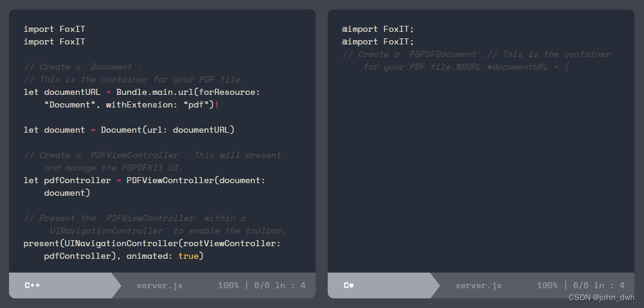
Task: Click line "present(UINavigationController(rootViewController:"
Action: pyautogui.click(x=152, y=243)
